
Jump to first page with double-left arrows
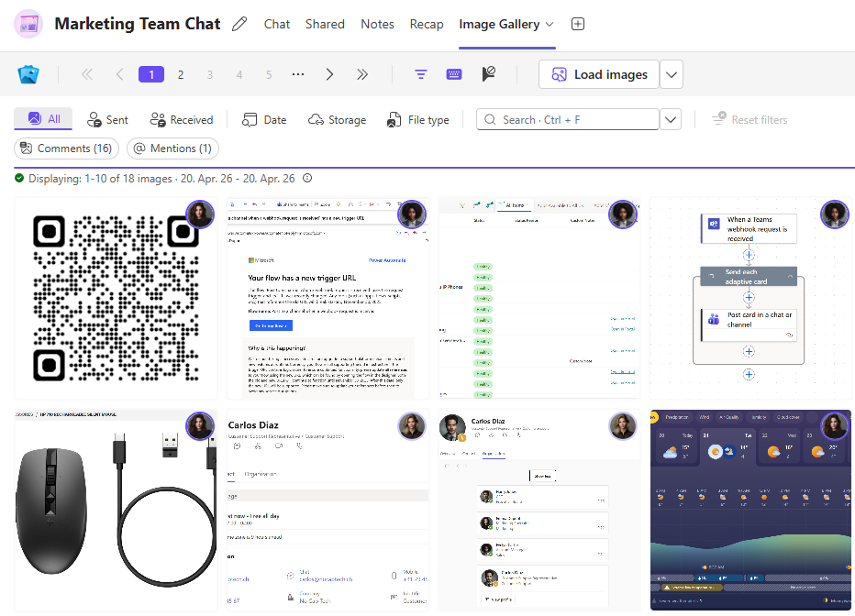pyautogui.click(x=87, y=74)
